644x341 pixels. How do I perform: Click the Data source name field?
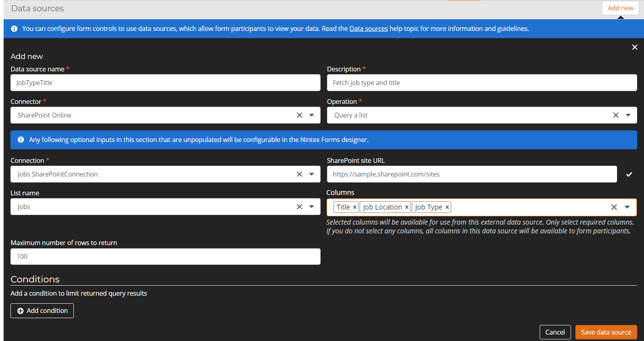(x=165, y=83)
